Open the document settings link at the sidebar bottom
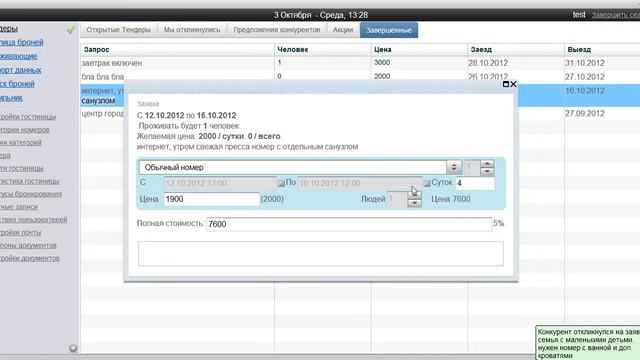 coord(29,258)
